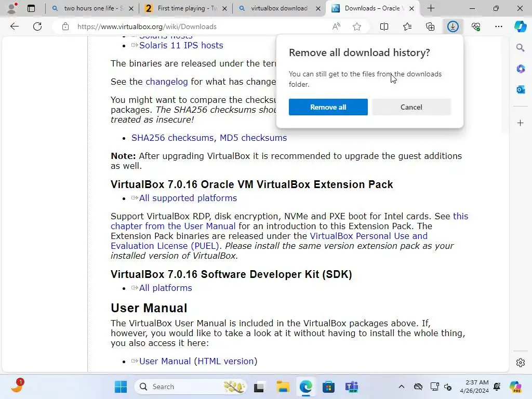Open the tray network and display icon
Viewport: 532px width, 399px height.
[434, 387]
